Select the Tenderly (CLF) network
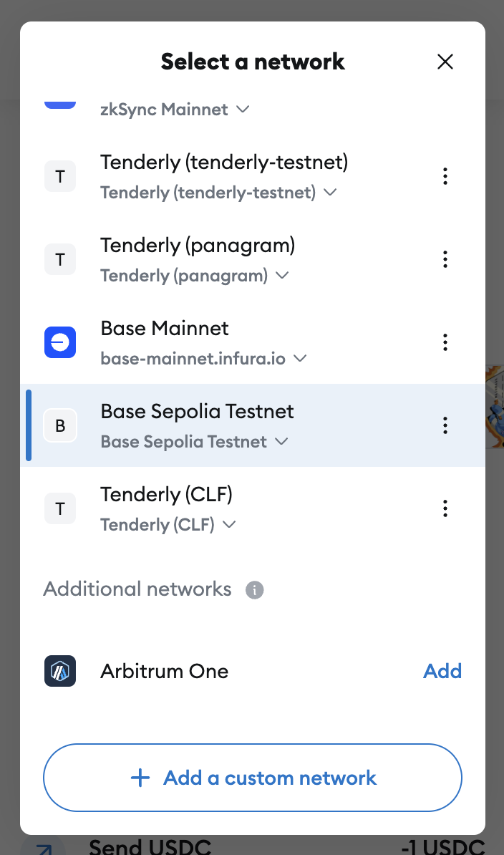Screen dimensions: 504x855 166,495
